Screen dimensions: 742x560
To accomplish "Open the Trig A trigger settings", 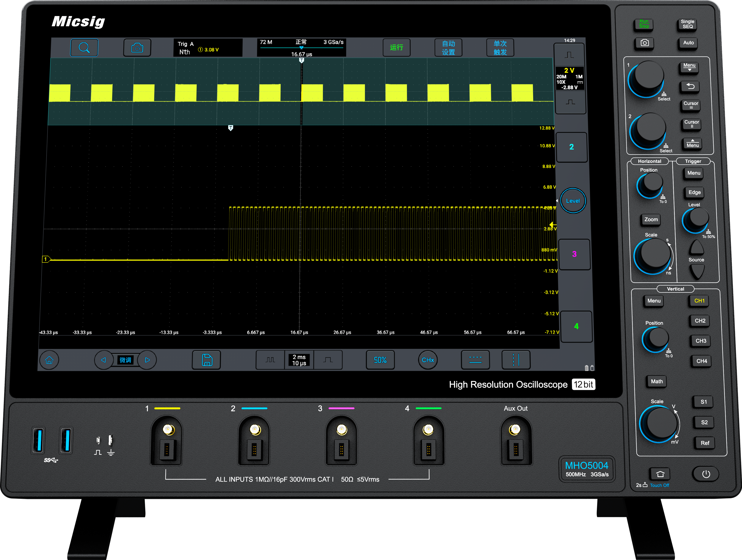I will (x=208, y=48).
